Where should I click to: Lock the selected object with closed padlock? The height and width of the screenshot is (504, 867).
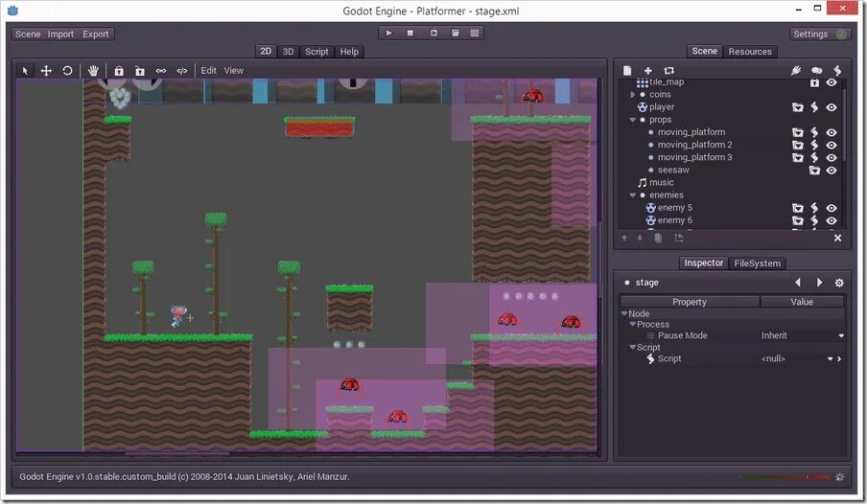tap(119, 71)
